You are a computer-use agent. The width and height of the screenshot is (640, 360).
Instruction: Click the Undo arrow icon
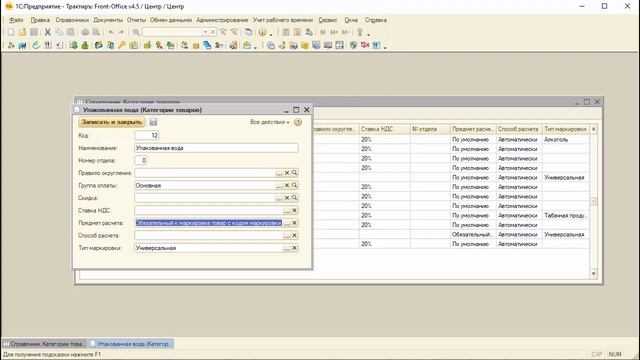pyautogui.click(x=111, y=32)
